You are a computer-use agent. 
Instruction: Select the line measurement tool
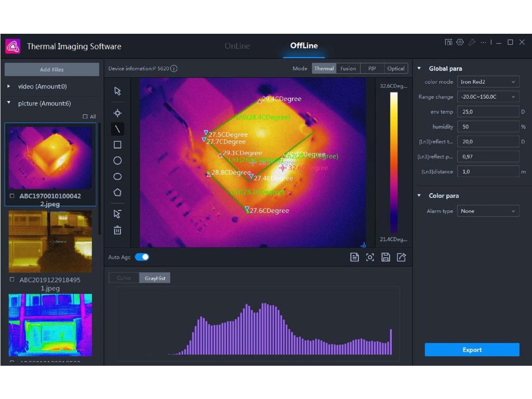(117, 129)
